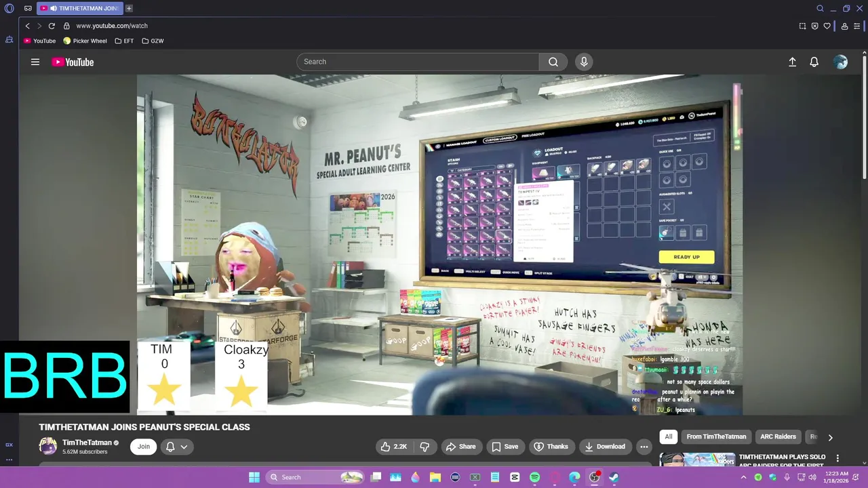Open the YouTube create/upload icon
This screenshot has width=868, height=488.
click(x=792, y=62)
